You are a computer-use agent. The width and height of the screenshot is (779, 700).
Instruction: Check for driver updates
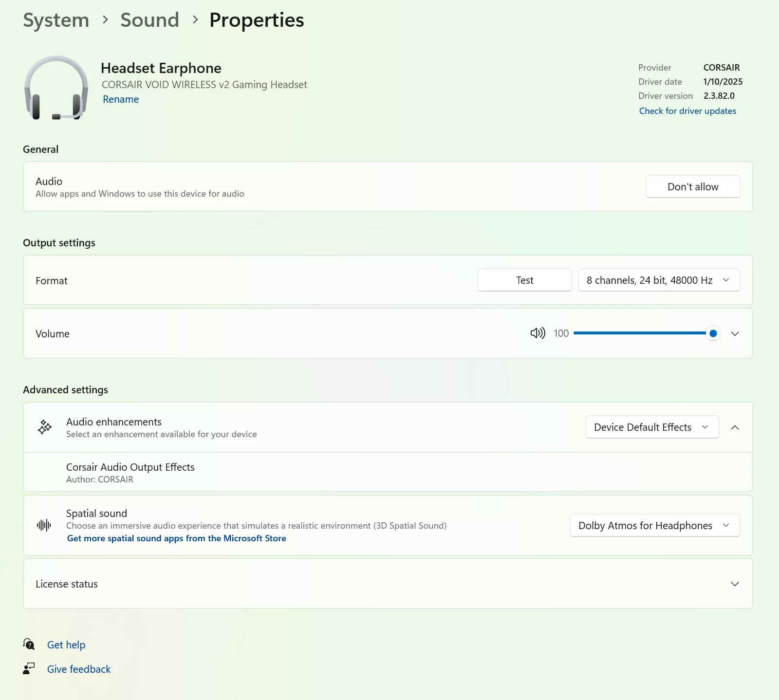(x=687, y=111)
